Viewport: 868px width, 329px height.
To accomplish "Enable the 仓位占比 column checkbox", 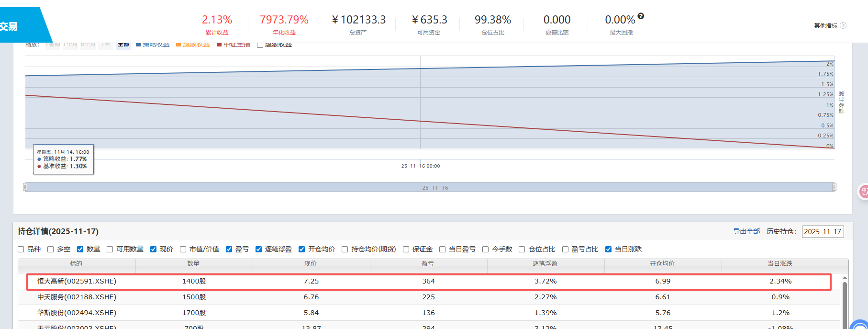I will tap(522, 249).
